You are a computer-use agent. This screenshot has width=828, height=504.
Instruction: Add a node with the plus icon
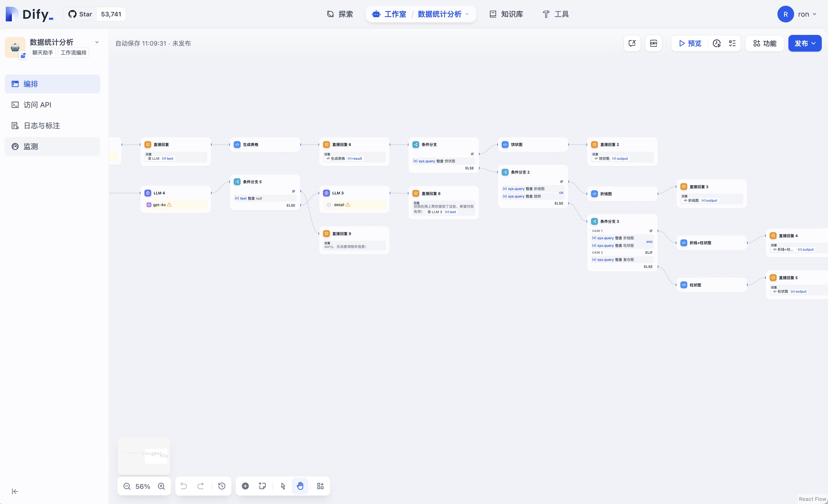pos(245,486)
